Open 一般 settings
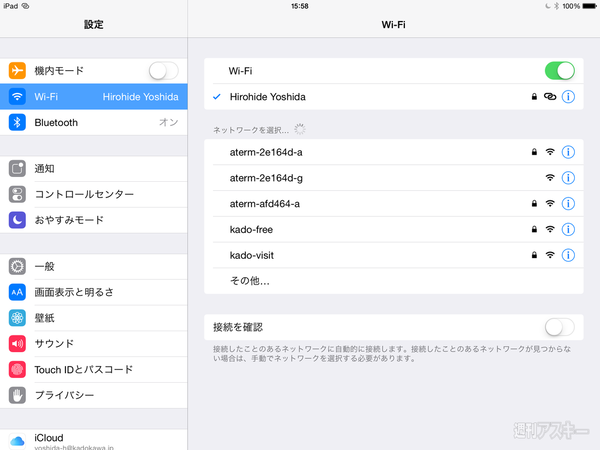This screenshot has width=600, height=450. (x=94, y=266)
